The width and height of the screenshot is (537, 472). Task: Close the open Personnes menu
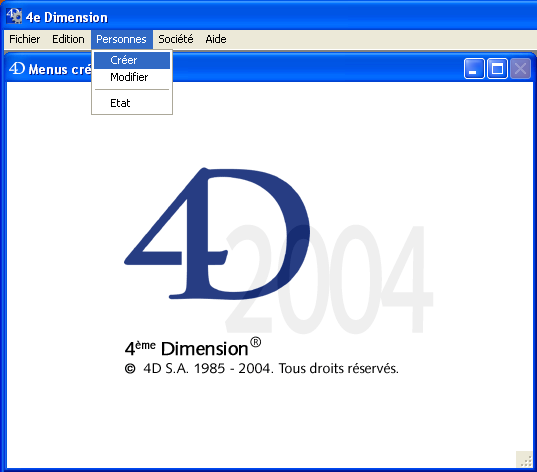coord(121,39)
